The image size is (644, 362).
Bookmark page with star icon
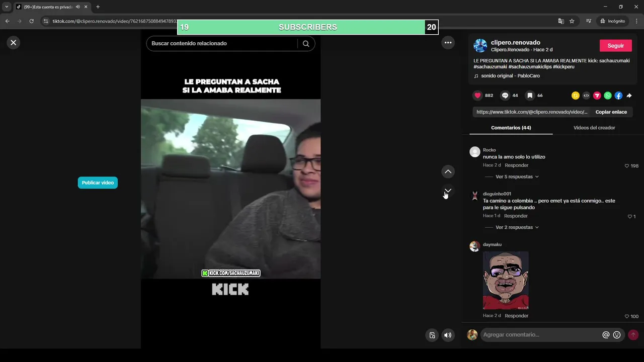tap(572, 21)
